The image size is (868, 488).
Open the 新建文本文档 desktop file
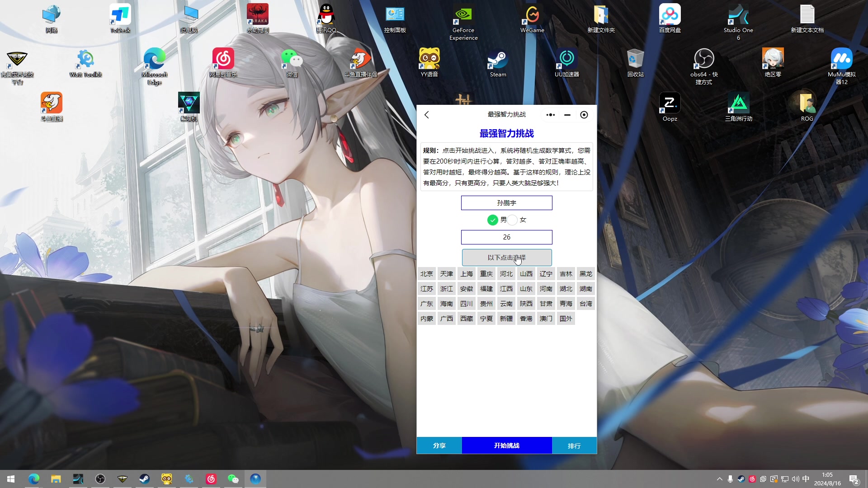(x=807, y=18)
